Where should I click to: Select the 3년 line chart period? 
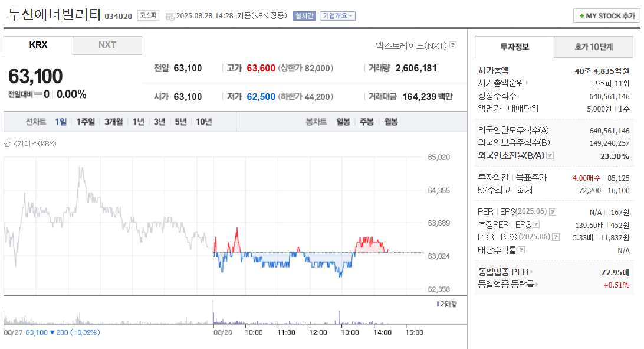coord(159,122)
